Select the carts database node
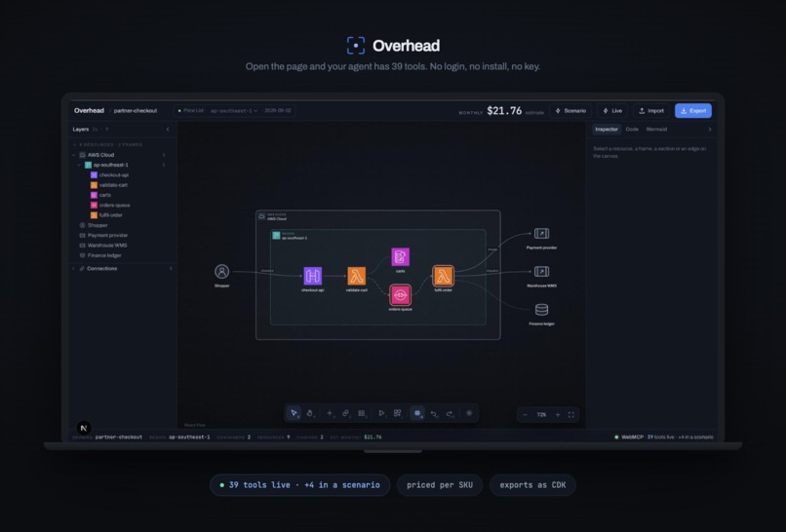 (400, 257)
